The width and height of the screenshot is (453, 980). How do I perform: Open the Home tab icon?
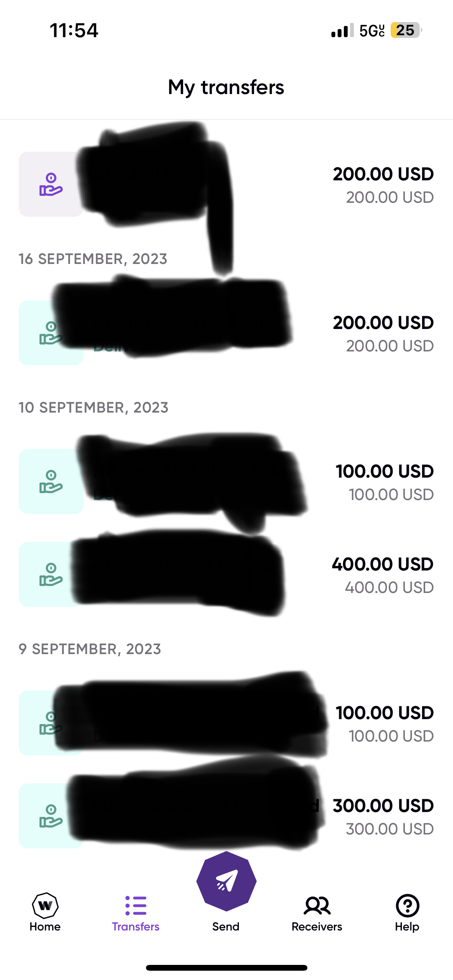click(x=45, y=906)
